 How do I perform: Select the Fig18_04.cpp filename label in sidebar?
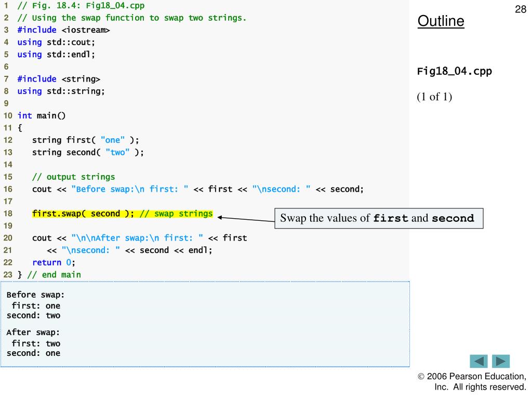[x=454, y=71]
